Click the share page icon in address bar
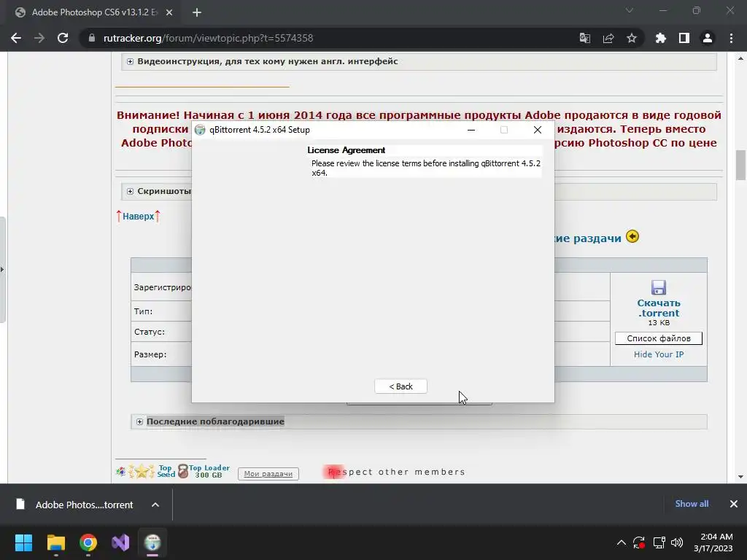Screen dimensions: 747x560 [x=608, y=38]
